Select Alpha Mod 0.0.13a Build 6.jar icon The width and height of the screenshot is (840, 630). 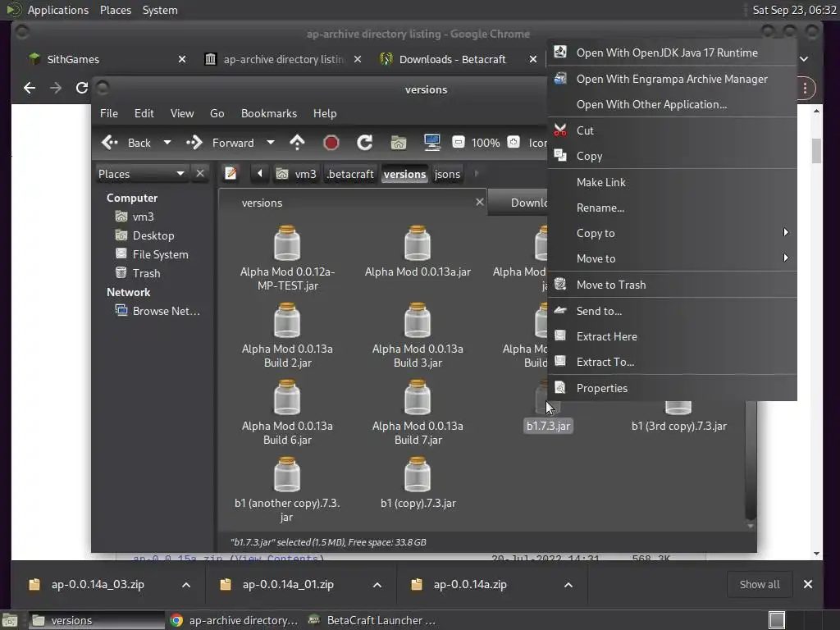pos(287,397)
